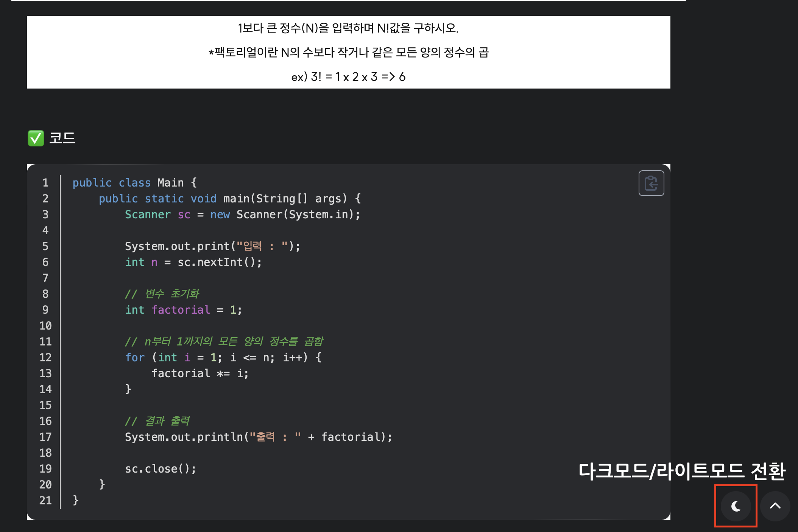Screen dimensions: 798x532
Task: Click the 팩토리얼 definition line in the white box
Action: pyautogui.click(x=348, y=52)
